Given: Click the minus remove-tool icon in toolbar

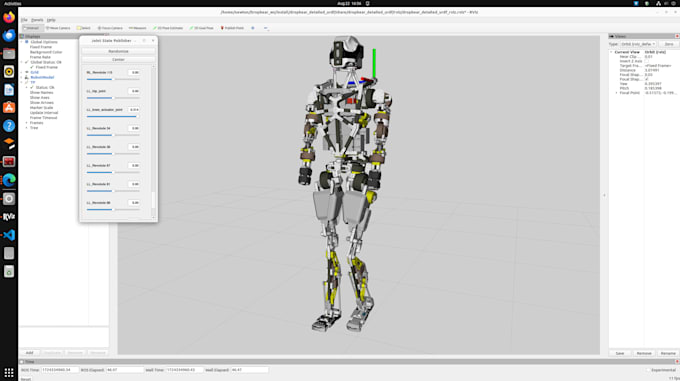Looking at the screenshot, I should pos(266,28).
